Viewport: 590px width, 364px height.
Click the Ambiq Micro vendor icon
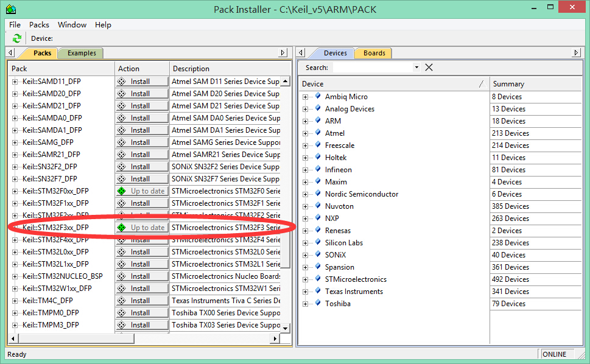click(318, 96)
